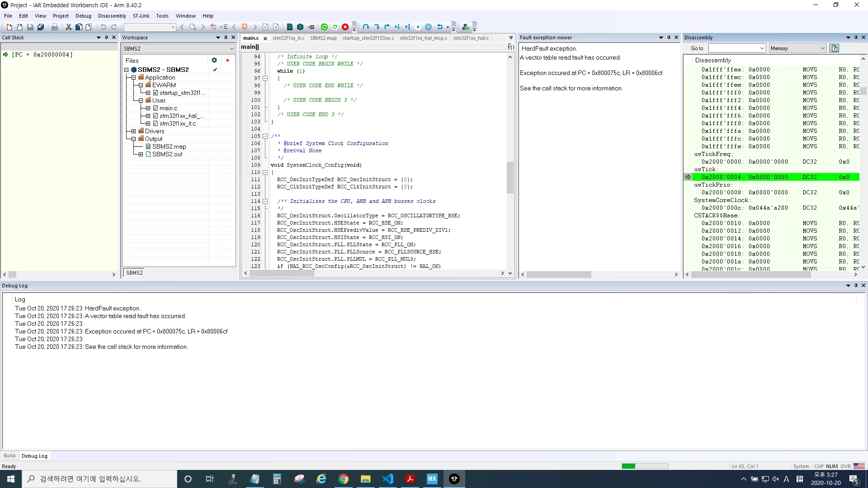This screenshot has width=868, height=488.
Task: Click the red Stop Debugging icon
Action: coord(345,27)
